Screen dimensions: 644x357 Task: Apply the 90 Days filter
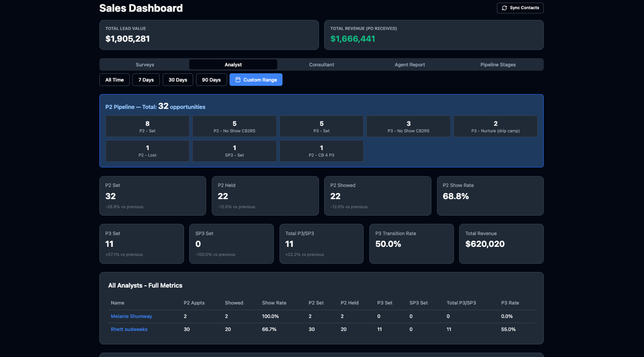click(212, 80)
